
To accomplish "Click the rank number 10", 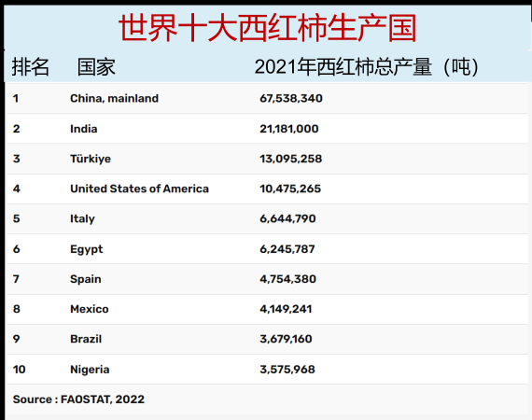I will pyautogui.click(x=20, y=370).
